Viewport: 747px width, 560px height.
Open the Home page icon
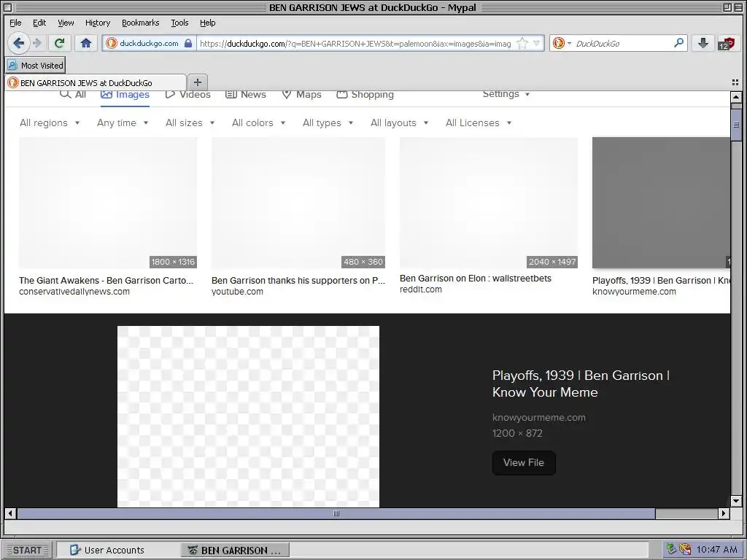[x=86, y=43]
